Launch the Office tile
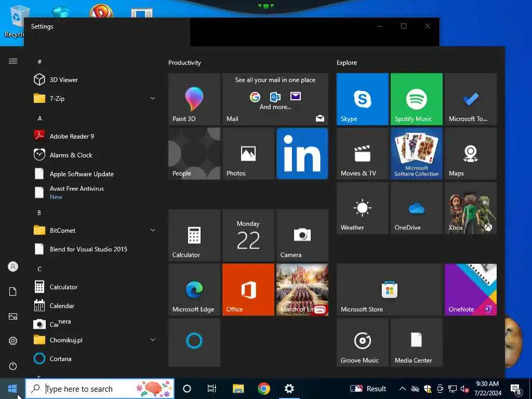Viewport: 532px width, 399px height. click(x=248, y=290)
